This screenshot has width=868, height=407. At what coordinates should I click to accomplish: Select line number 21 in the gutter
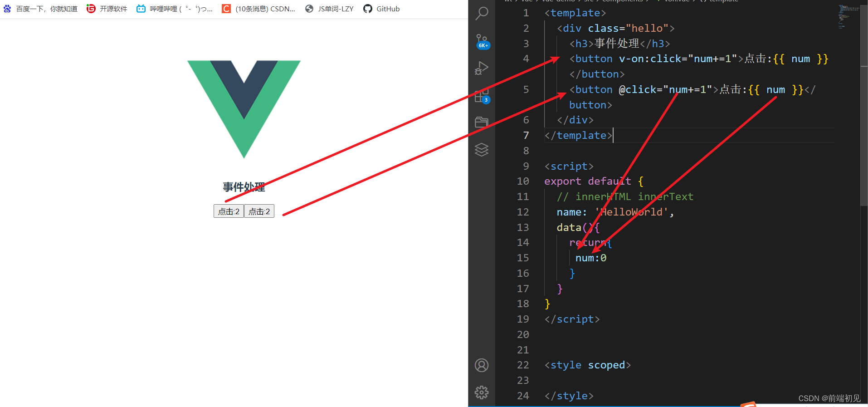click(x=523, y=350)
